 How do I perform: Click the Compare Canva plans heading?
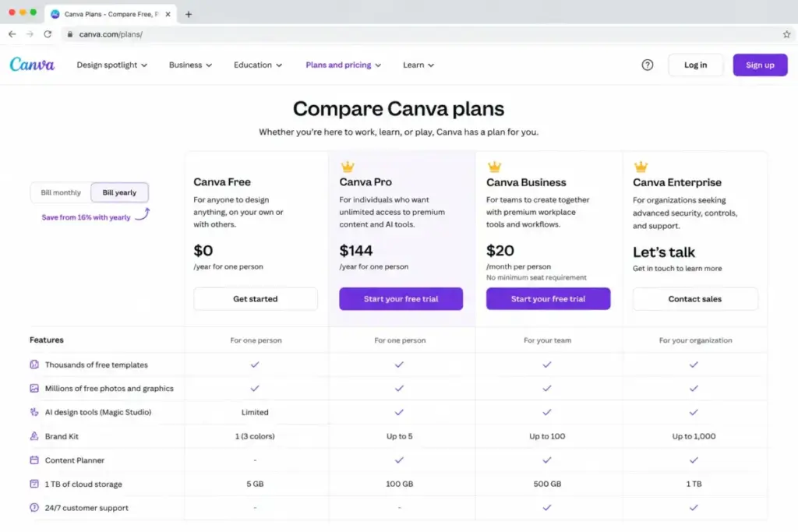(398, 108)
